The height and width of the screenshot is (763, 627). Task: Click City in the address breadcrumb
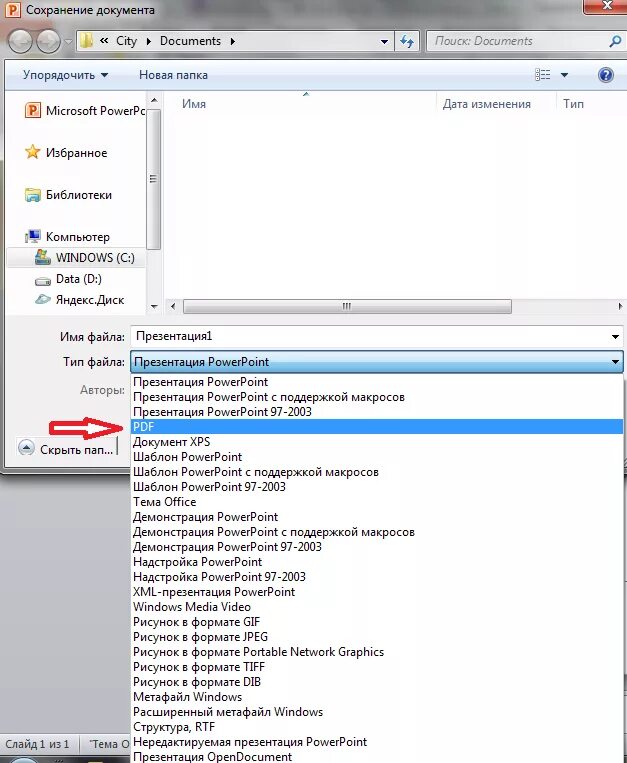[x=126, y=41]
